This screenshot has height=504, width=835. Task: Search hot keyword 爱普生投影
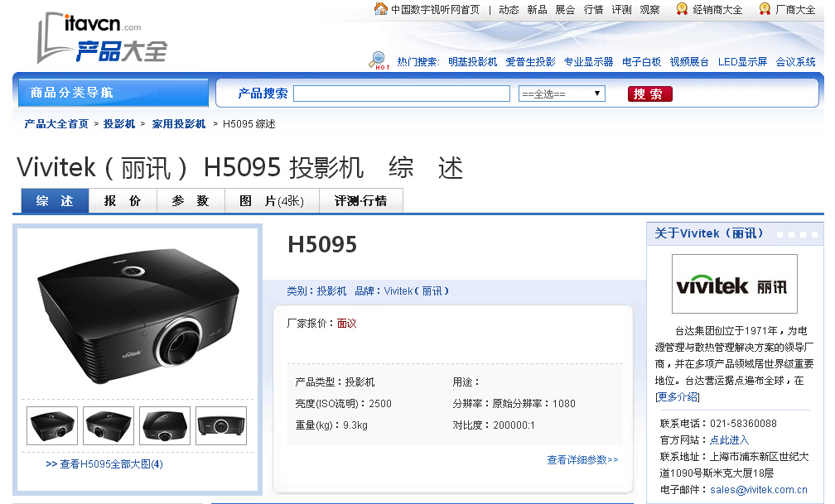[x=530, y=62]
